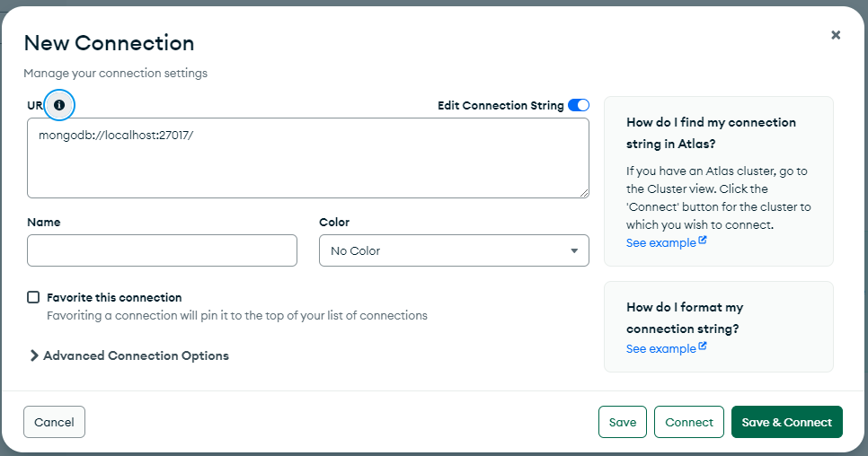868x456 pixels.
Task: Click the Color dropdown caret arrow
Action: point(574,251)
